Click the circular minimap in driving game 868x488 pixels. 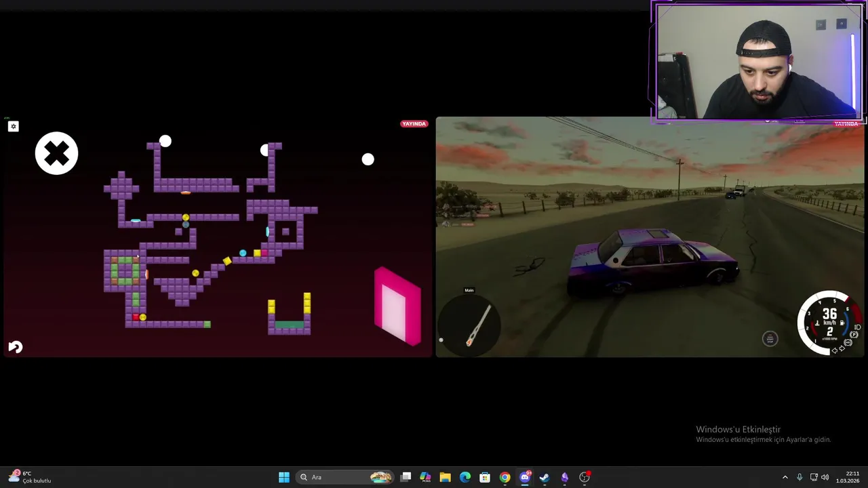click(469, 325)
